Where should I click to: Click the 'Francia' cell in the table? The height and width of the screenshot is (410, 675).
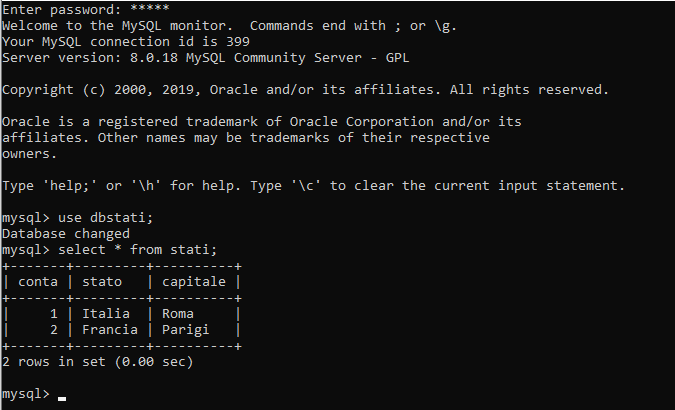tap(110, 329)
